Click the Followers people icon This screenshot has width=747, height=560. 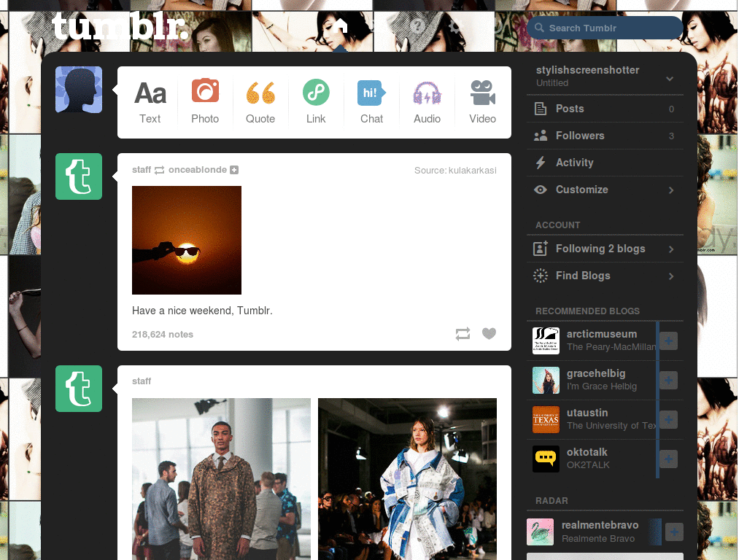point(541,136)
